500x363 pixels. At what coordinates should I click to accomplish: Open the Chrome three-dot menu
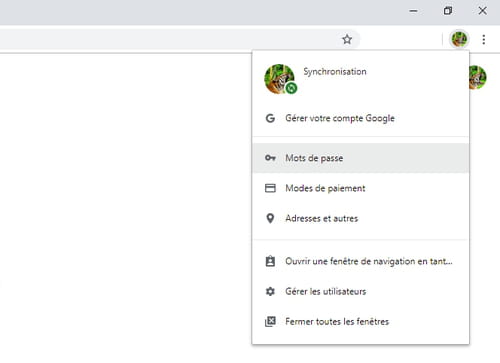pos(484,39)
